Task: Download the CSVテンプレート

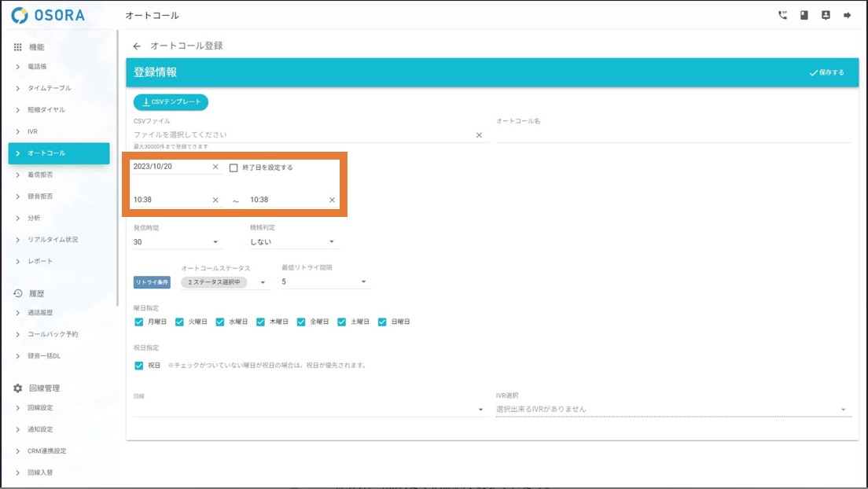Action: pos(171,102)
